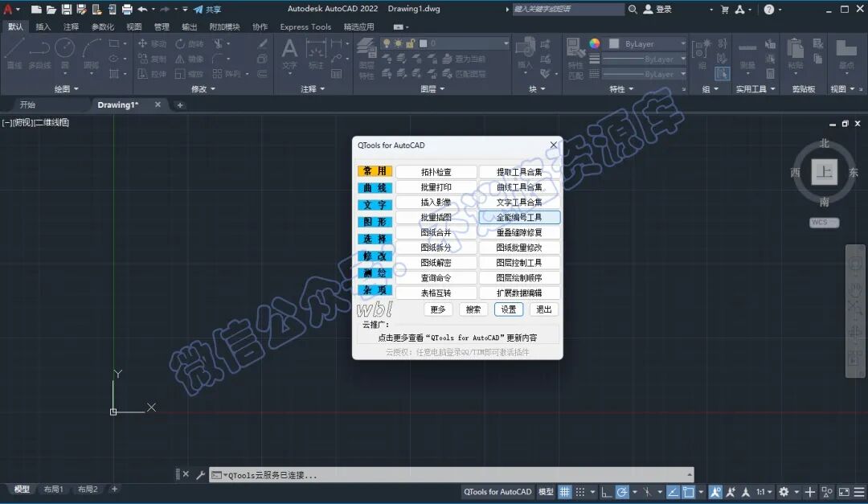Expand the 图层 panel dropdown

coord(432,88)
